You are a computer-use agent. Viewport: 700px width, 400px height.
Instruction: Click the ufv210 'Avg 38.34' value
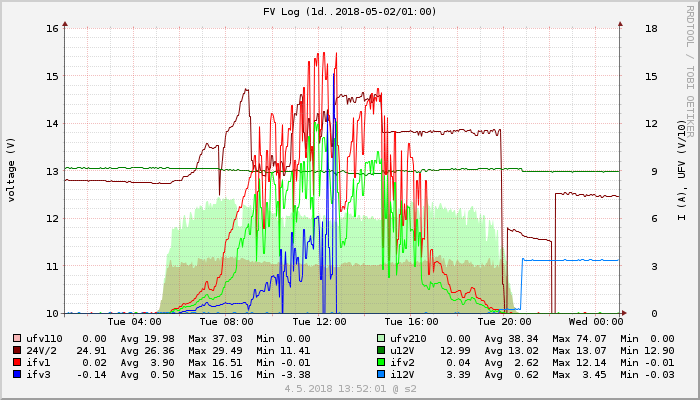[512, 339]
